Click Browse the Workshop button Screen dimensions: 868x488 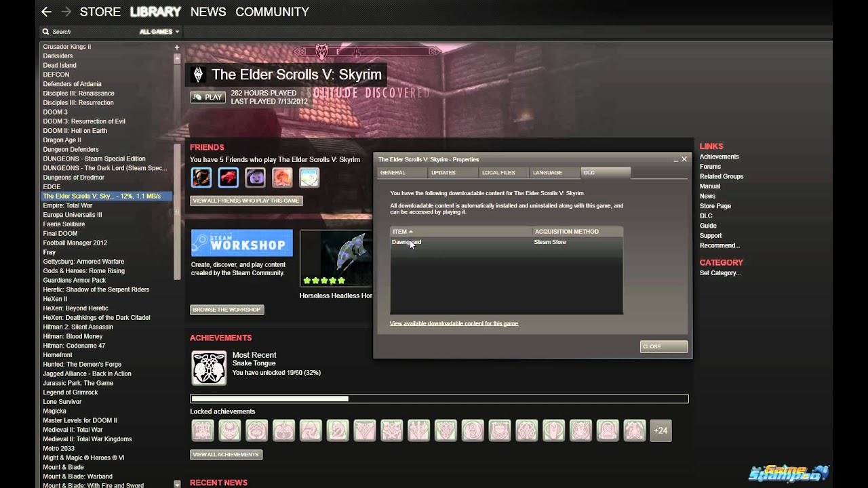click(226, 310)
